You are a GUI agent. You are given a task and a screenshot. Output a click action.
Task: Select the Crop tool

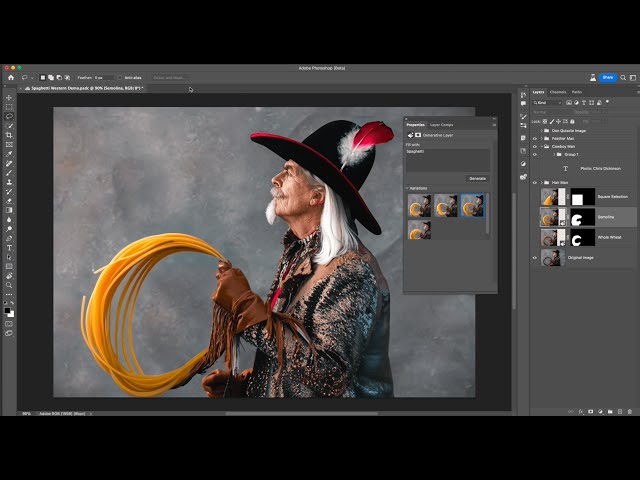(x=9, y=136)
